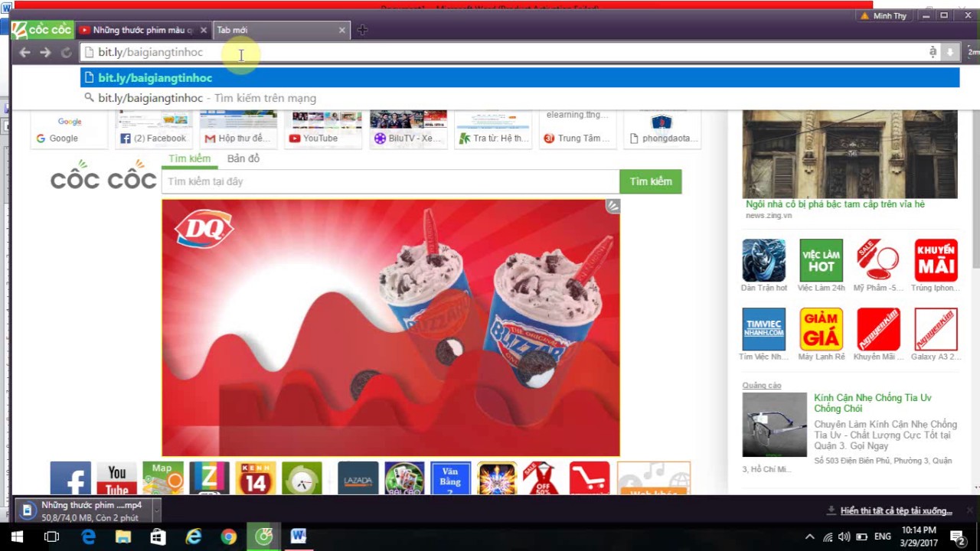Open the 'phongdaota...' shortcut tile
This screenshot has height=551, width=980.
(662, 129)
